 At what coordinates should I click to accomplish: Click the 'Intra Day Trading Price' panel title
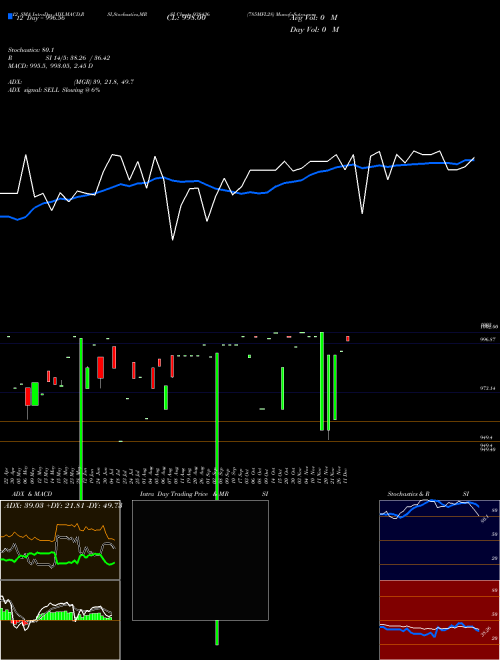[x=174, y=494]
